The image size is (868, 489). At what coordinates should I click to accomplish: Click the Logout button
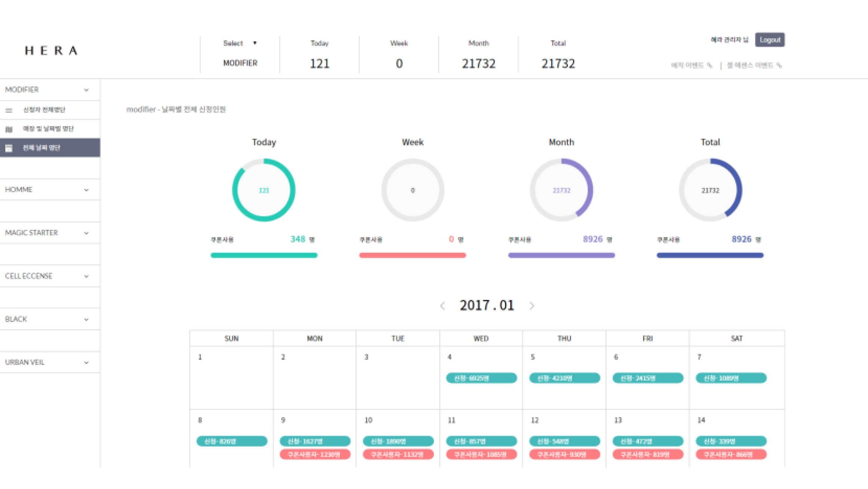point(770,40)
